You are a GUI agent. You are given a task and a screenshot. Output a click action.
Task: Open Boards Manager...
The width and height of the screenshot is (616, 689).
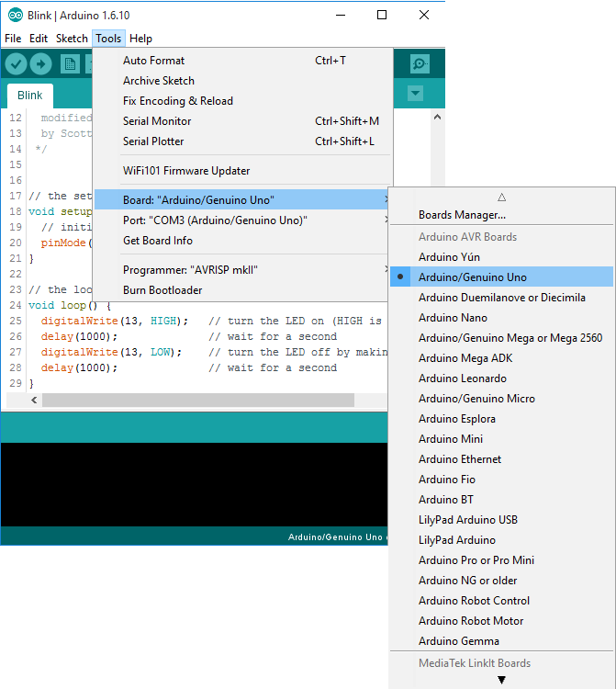(x=501, y=215)
